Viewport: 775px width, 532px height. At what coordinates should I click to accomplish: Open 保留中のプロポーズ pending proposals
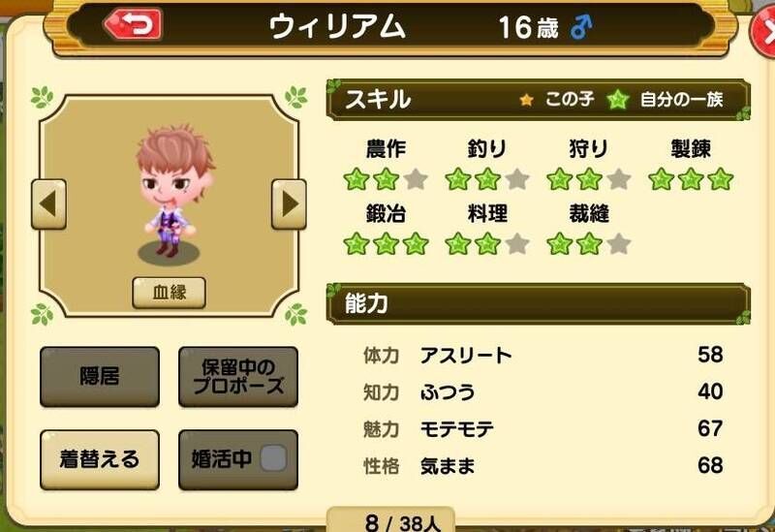click(237, 376)
